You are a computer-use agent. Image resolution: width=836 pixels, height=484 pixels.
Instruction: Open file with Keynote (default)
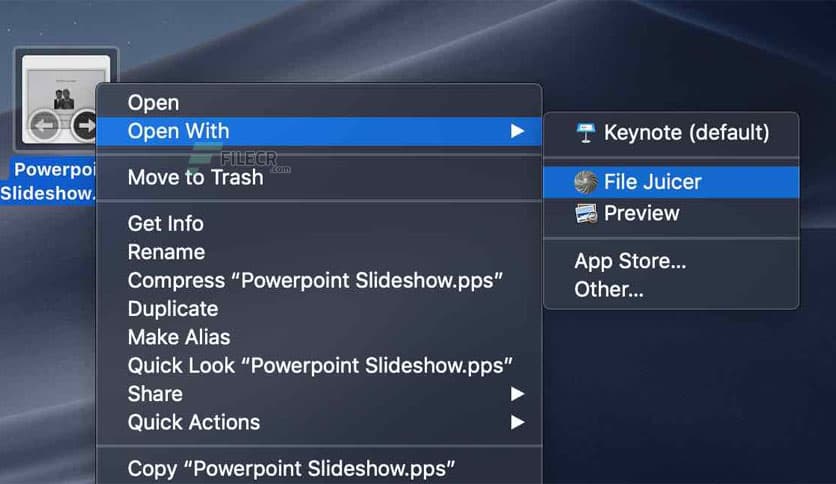click(x=671, y=133)
